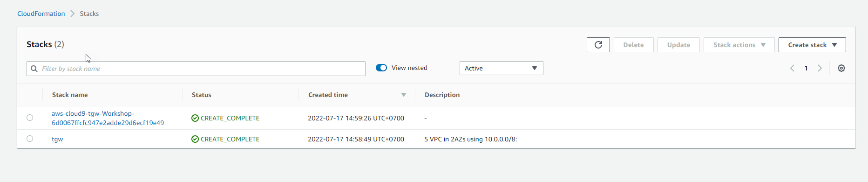Open stack table preferences gear

[841, 68]
